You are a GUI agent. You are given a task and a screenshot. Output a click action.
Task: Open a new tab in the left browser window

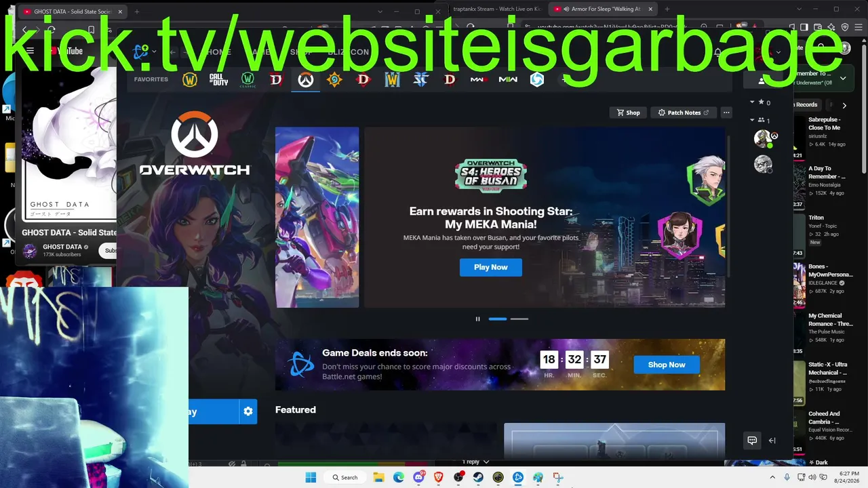click(136, 12)
